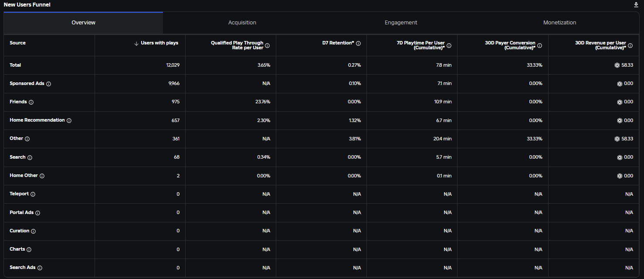This screenshot has height=279, width=644.
Task: Open the Engagement tab
Action: [x=400, y=23]
